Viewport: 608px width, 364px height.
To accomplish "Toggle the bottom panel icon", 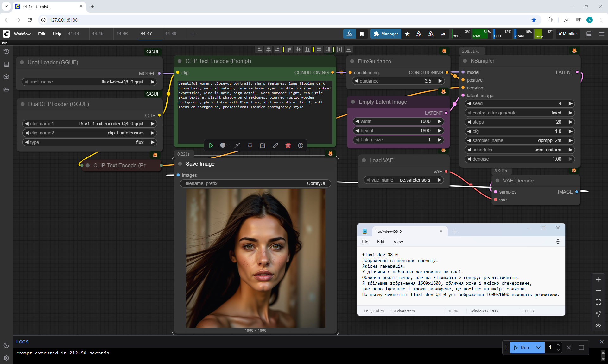I will coord(589,34).
